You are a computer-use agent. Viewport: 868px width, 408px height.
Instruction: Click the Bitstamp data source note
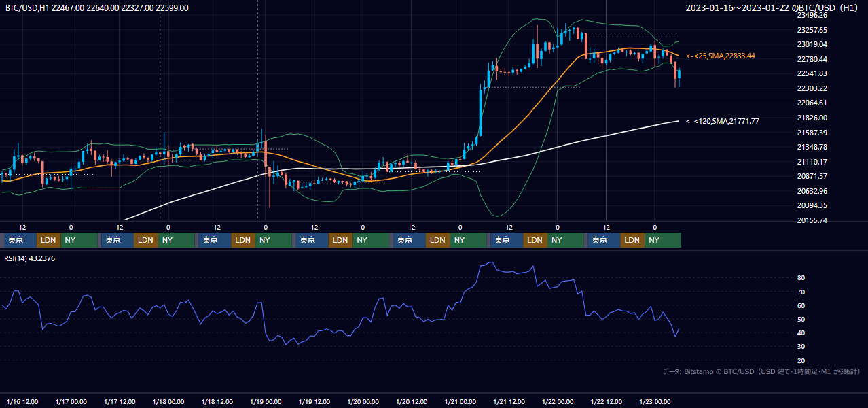[761, 371]
